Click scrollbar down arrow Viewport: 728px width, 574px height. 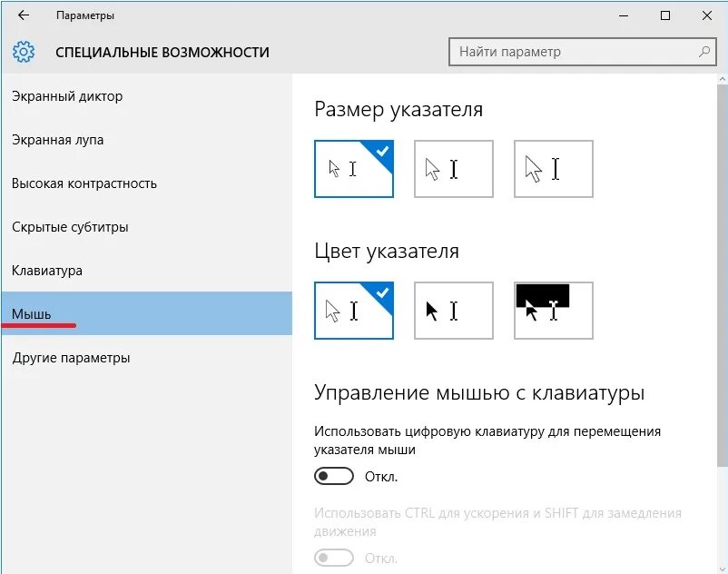click(722, 569)
